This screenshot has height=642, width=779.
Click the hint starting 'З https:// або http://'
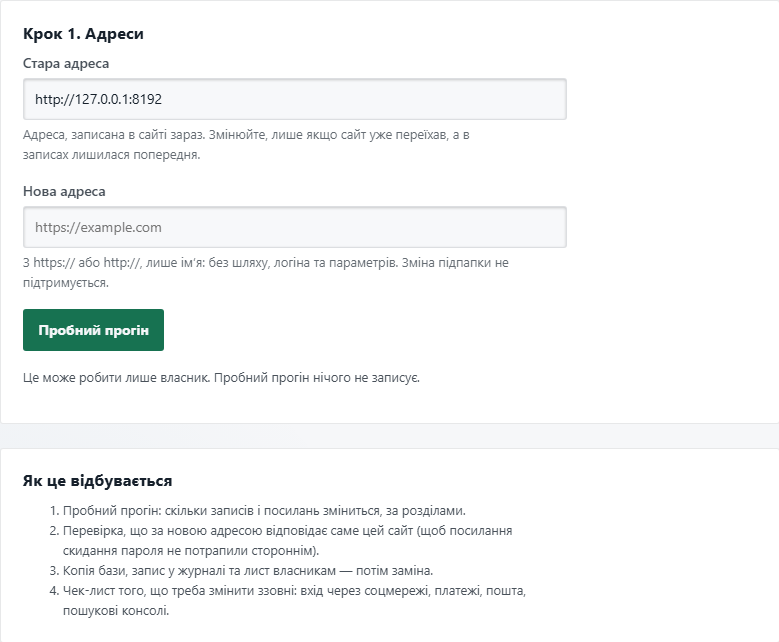[x=266, y=272]
